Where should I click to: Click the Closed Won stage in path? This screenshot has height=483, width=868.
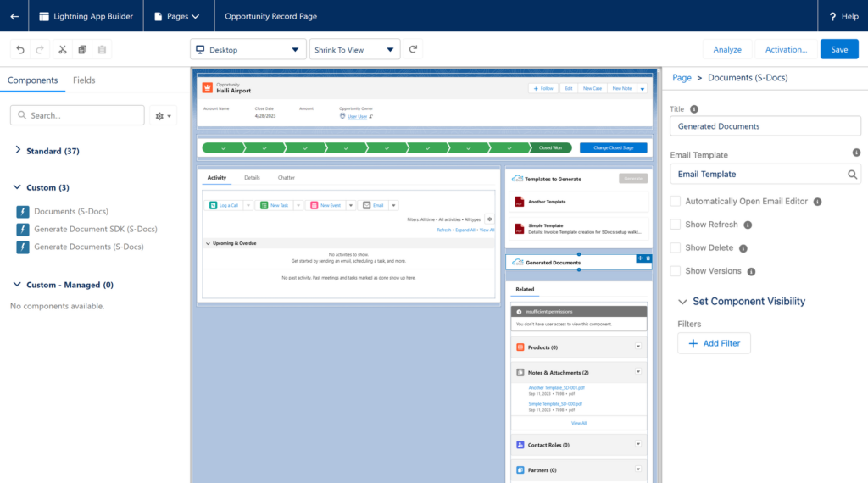point(550,147)
